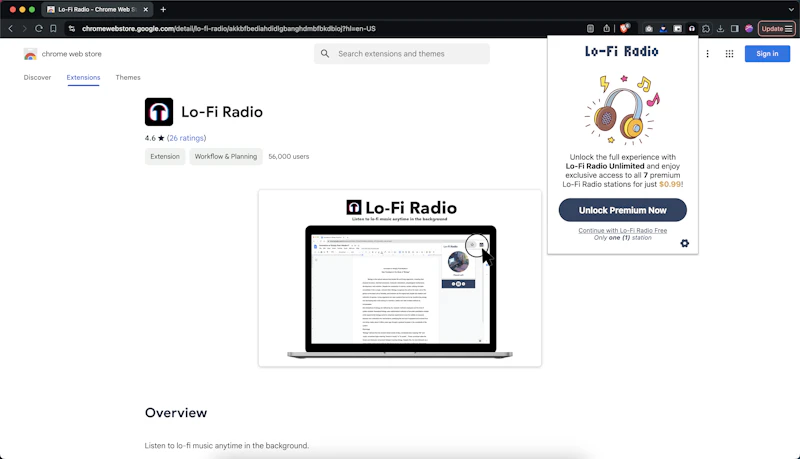Click the 'Overview' heading

coord(176,413)
